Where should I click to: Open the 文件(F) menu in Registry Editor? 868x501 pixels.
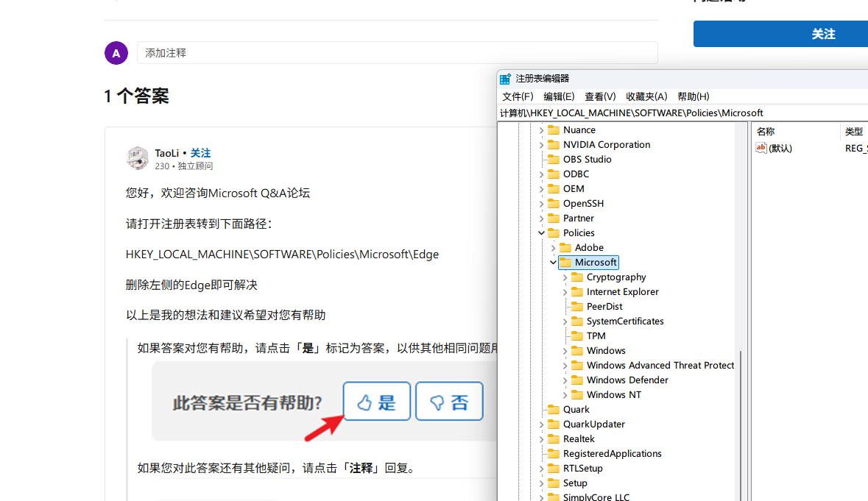518,96
